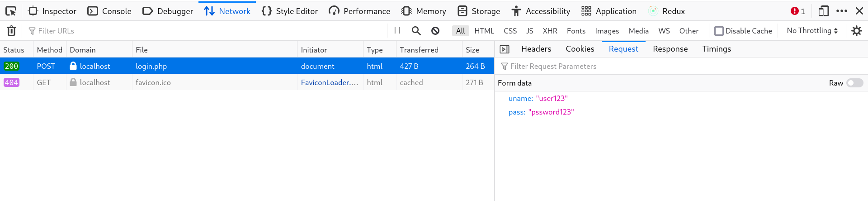Open the network settings gear icon
Screen dimensions: 868x201
(x=857, y=31)
